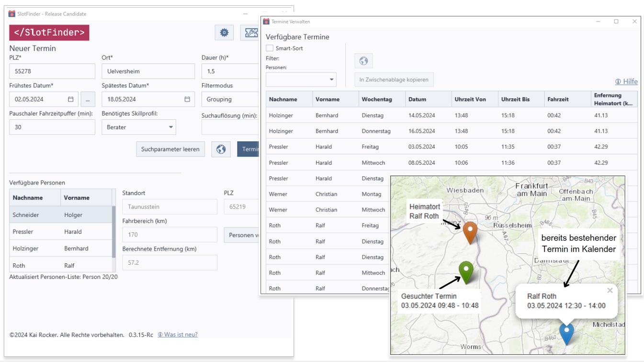Select Holzinger row dated 16.05.2024
Screen dimensions: 644x362
pos(452,131)
